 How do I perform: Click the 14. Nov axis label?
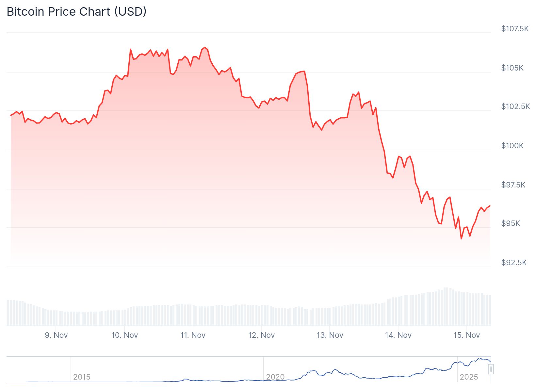pos(398,335)
